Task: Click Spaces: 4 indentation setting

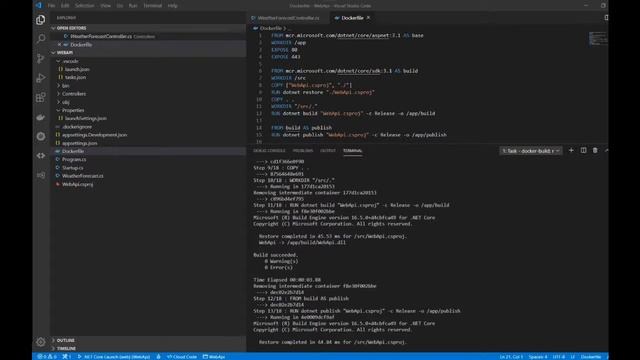Action: [x=538, y=356]
